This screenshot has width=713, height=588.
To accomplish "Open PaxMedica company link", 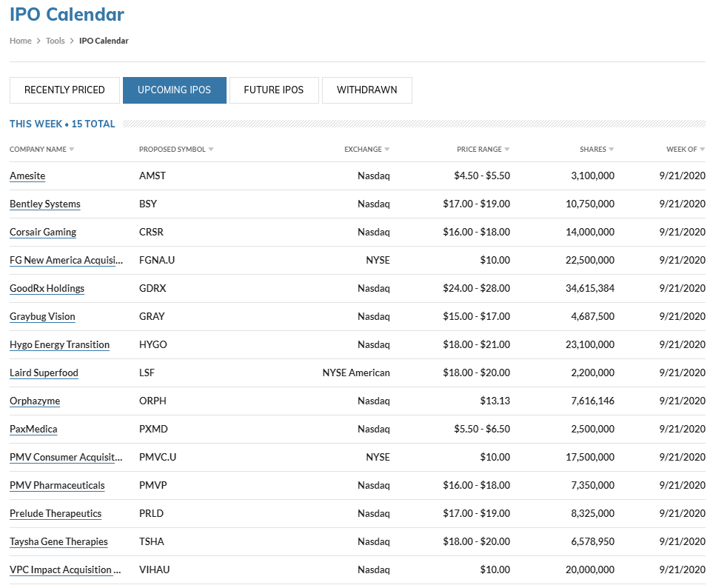I will point(33,430).
